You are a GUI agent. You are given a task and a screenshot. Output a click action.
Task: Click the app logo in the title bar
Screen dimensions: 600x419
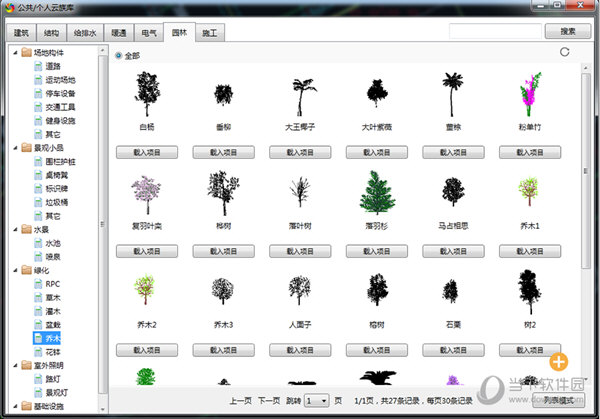pyautogui.click(x=9, y=7)
